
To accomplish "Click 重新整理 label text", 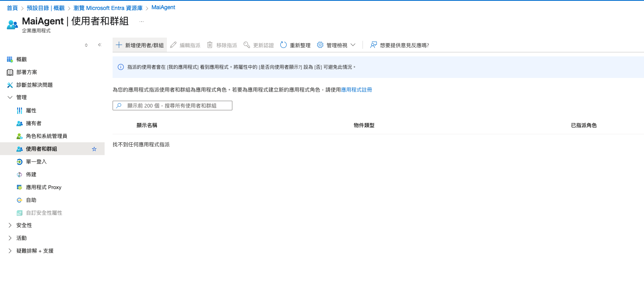I will click(x=300, y=46).
